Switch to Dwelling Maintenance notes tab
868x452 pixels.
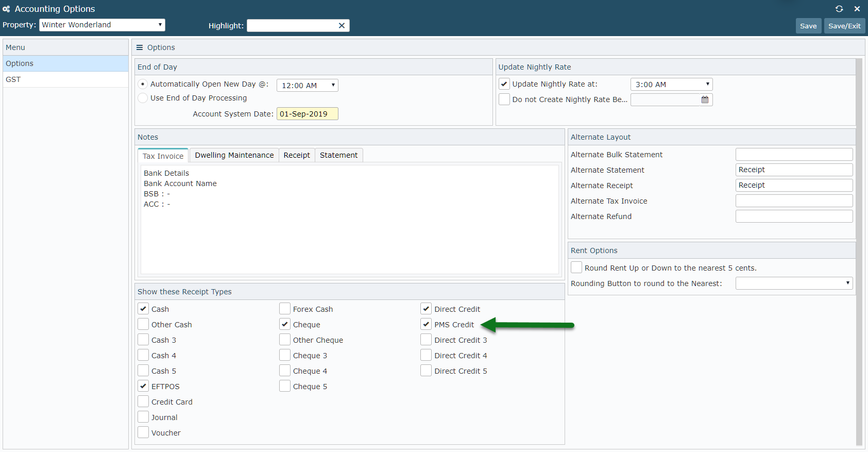pos(234,155)
